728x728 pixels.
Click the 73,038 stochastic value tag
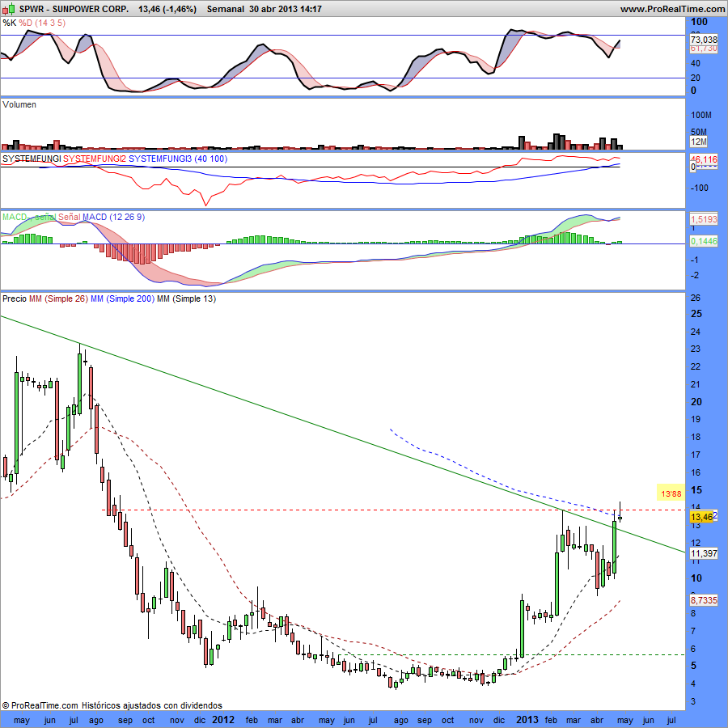[x=703, y=39]
